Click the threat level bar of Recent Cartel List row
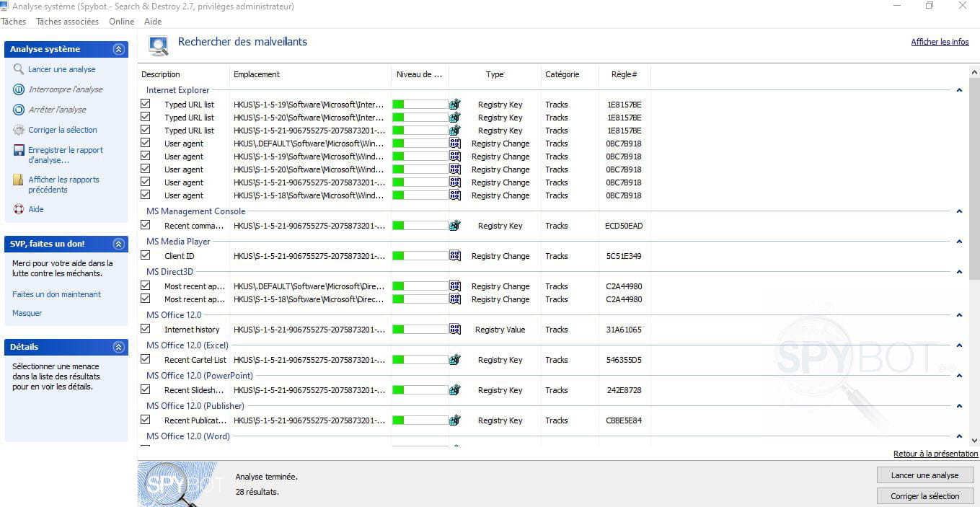This screenshot has height=507, width=980. pyautogui.click(x=420, y=360)
